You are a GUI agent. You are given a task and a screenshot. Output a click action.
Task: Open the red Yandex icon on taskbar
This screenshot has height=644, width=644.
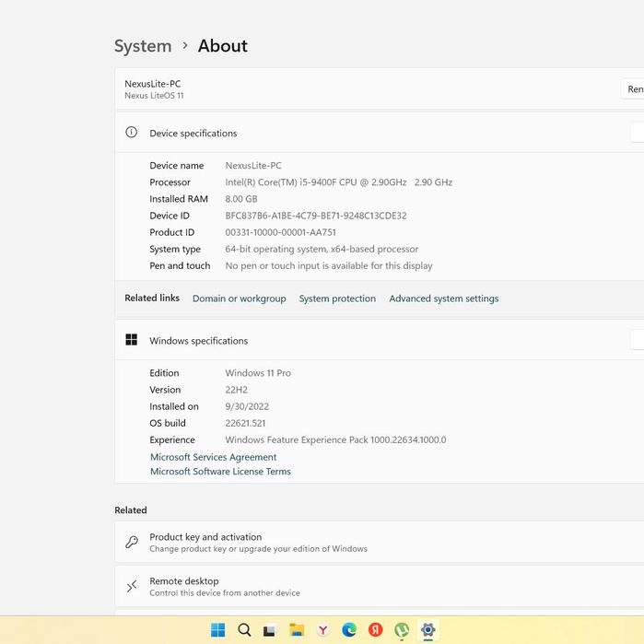pyautogui.click(x=375, y=629)
